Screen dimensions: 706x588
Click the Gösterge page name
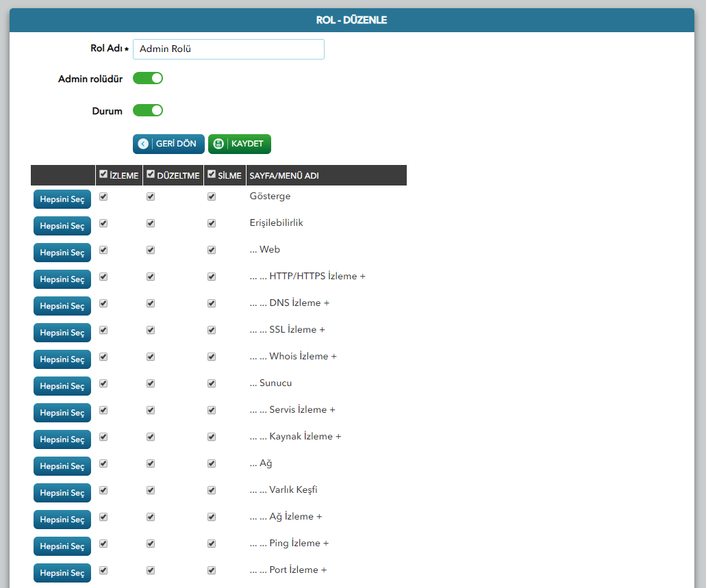click(x=270, y=196)
